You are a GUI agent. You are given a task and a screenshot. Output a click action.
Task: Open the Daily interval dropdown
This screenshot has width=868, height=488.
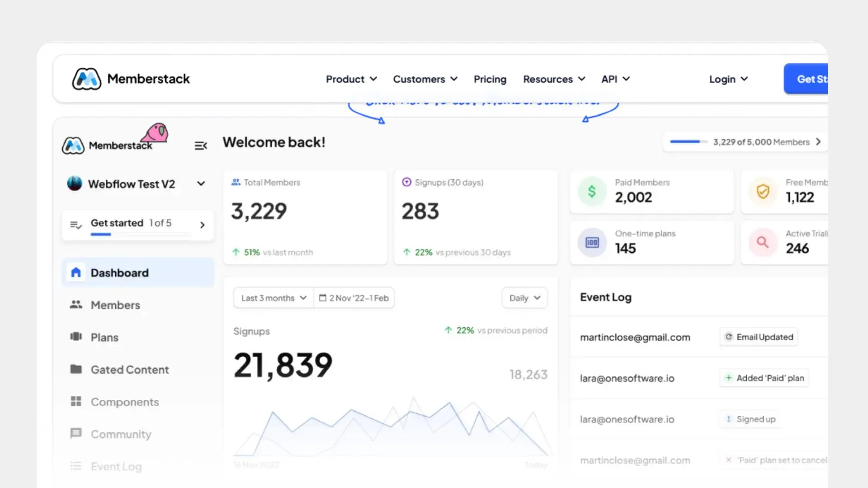[524, 298]
